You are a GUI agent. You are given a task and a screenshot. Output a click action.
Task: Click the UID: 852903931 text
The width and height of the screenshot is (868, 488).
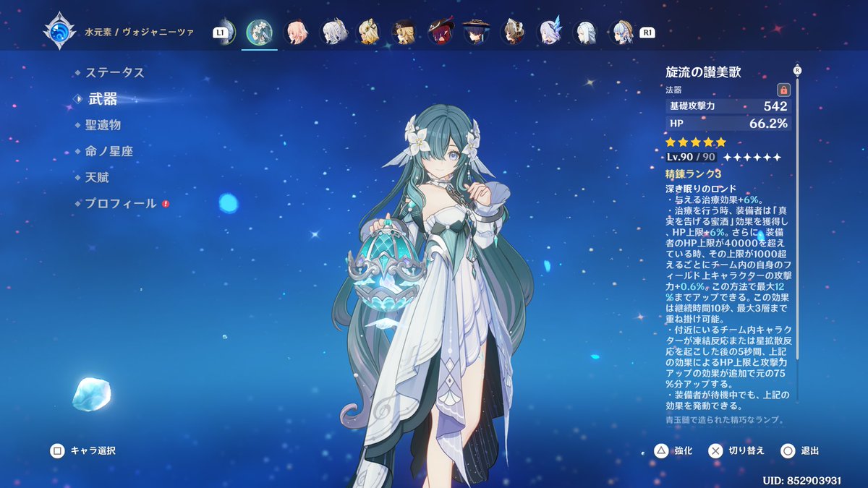point(802,480)
